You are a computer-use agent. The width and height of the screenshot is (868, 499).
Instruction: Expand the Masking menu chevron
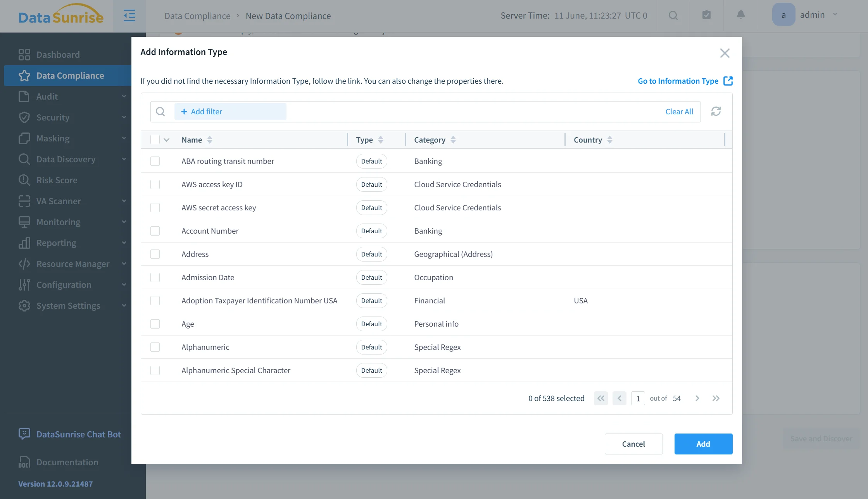(124, 138)
